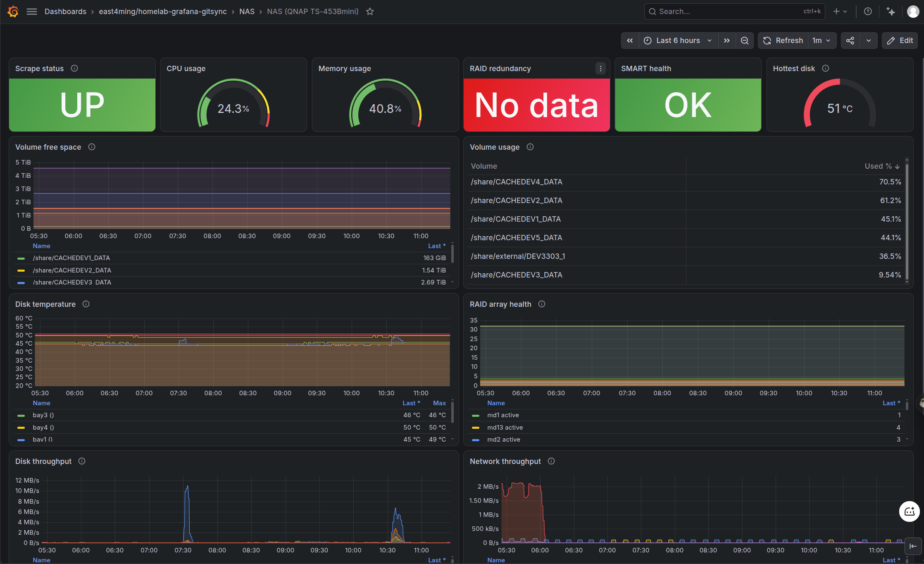This screenshot has width=924, height=564.
Task: Toggle bay3 series in Disk temperature legend
Action: [x=43, y=415]
